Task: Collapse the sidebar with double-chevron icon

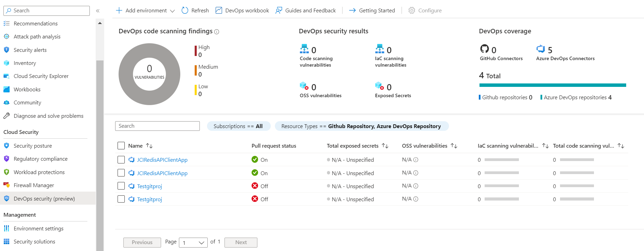Action: pyautogui.click(x=98, y=11)
